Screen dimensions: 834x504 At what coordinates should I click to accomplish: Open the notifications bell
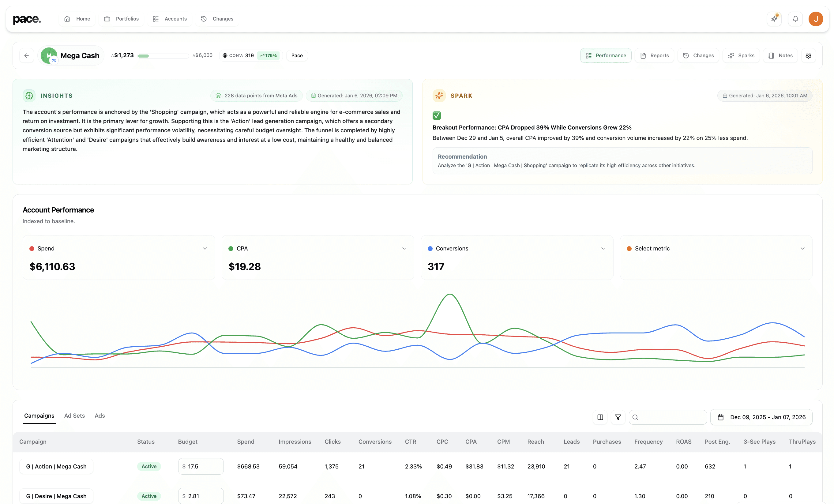pyautogui.click(x=795, y=19)
